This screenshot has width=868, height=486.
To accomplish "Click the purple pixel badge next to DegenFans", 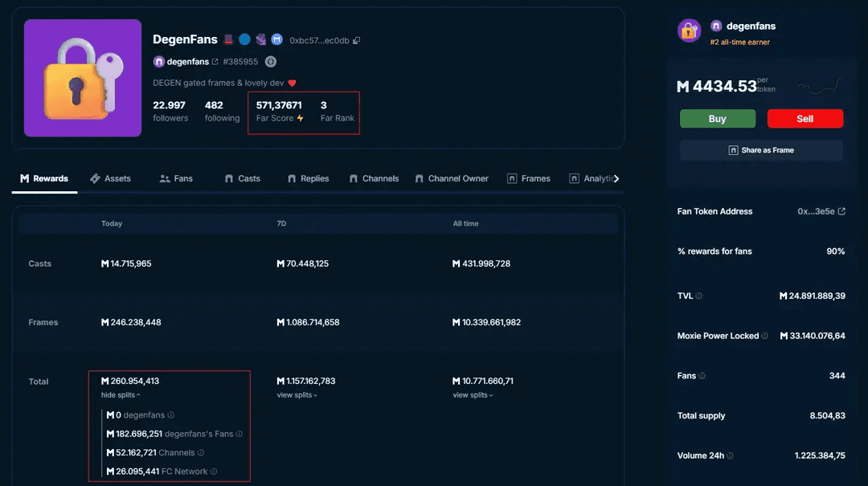I will 260,39.
